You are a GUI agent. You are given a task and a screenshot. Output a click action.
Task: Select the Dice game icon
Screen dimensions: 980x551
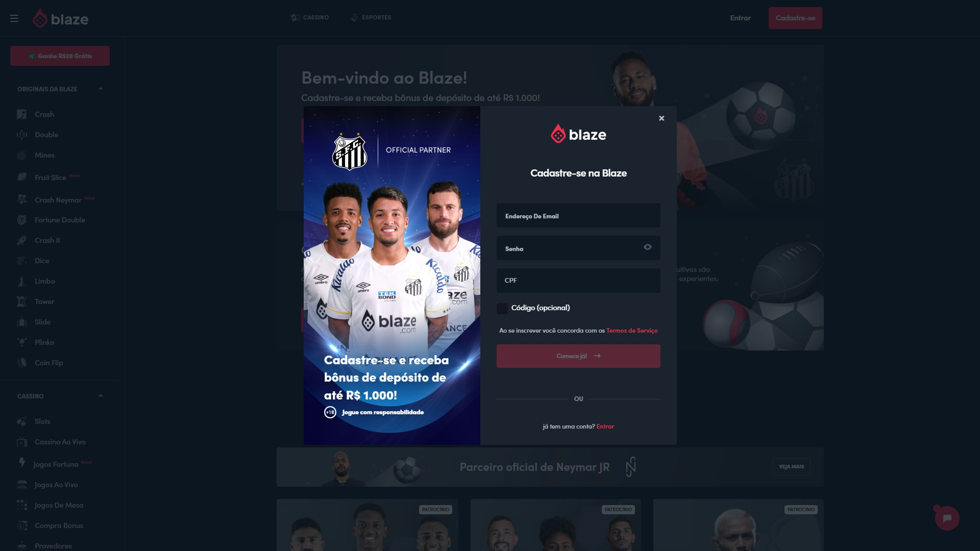[x=21, y=261]
